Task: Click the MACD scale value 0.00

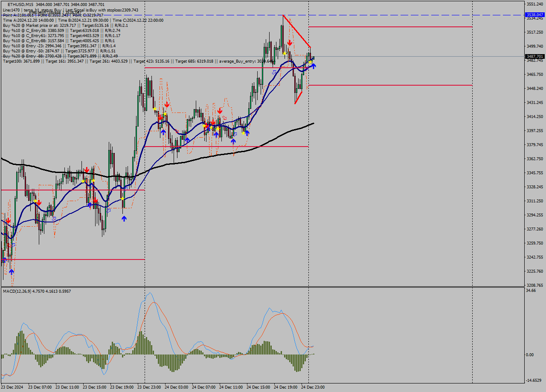Action: 530,355
